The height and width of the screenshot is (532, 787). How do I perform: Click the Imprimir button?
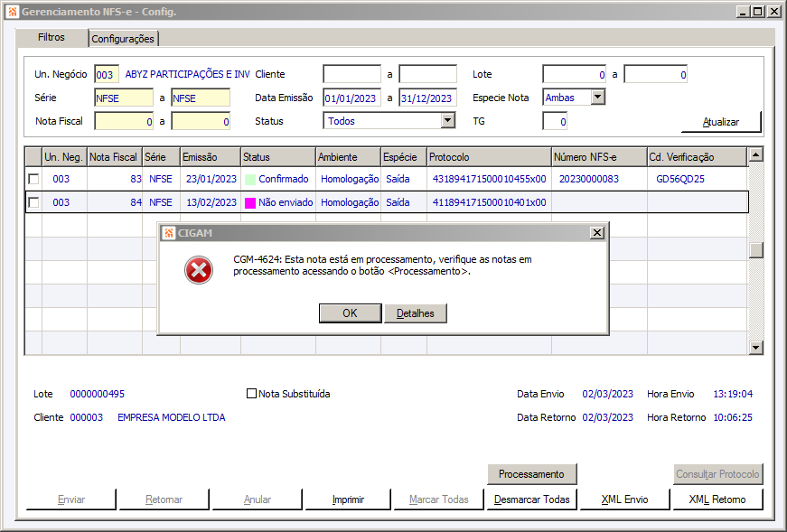[348, 499]
